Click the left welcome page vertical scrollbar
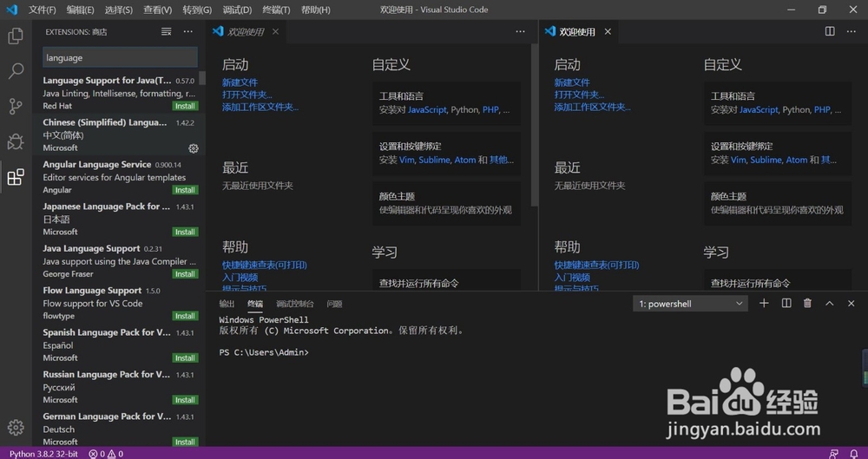This screenshot has width=868, height=459. pyautogui.click(x=534, y=125)
